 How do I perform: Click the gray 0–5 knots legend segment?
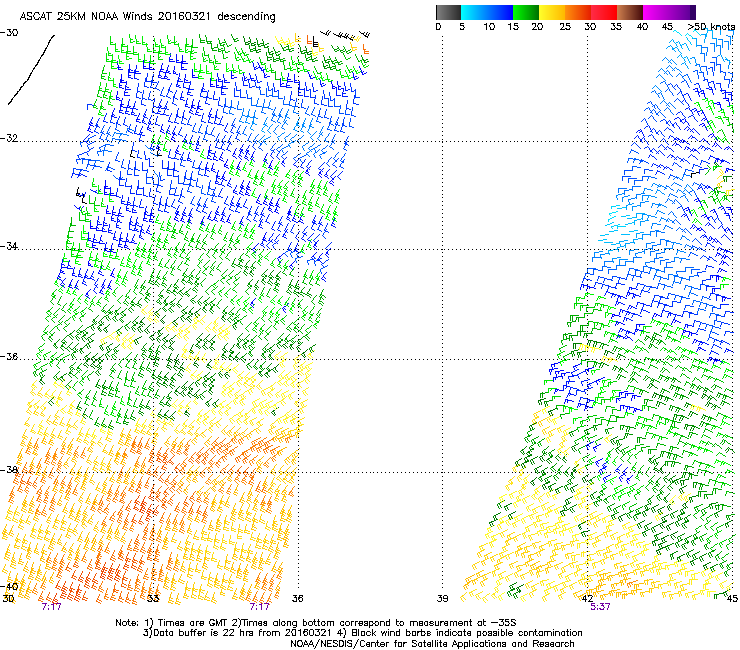[x=448, y=12]
